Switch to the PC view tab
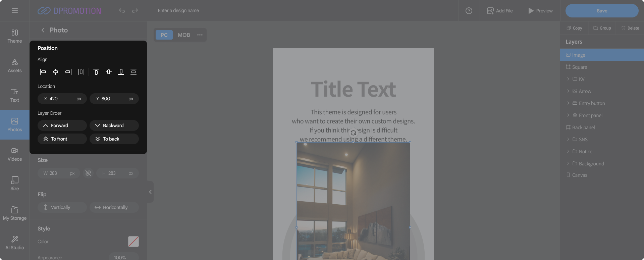The width and height of the screenshot is (644, 260). (x=164, y=35)
